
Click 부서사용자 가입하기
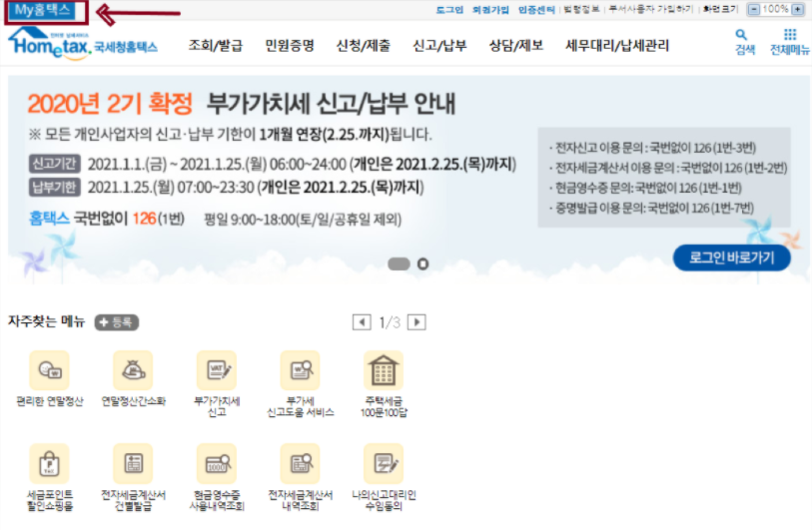click(x=651, y=9)
